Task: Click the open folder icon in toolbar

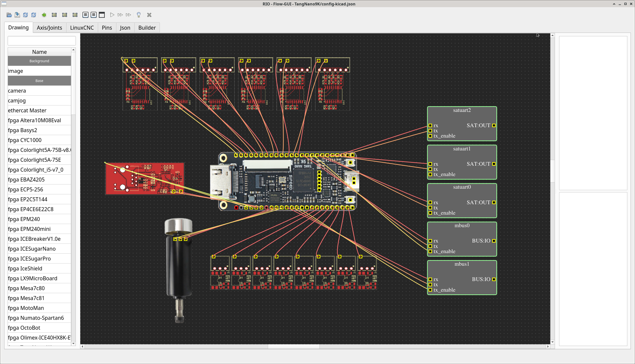Action: (x=9, y=15)
